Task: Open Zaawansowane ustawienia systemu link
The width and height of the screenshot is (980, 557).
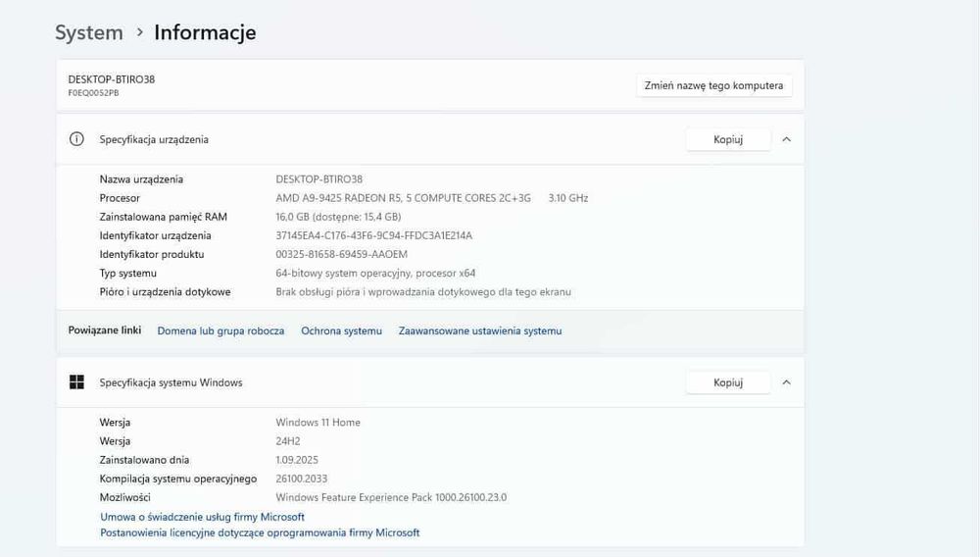Action: 480,330
